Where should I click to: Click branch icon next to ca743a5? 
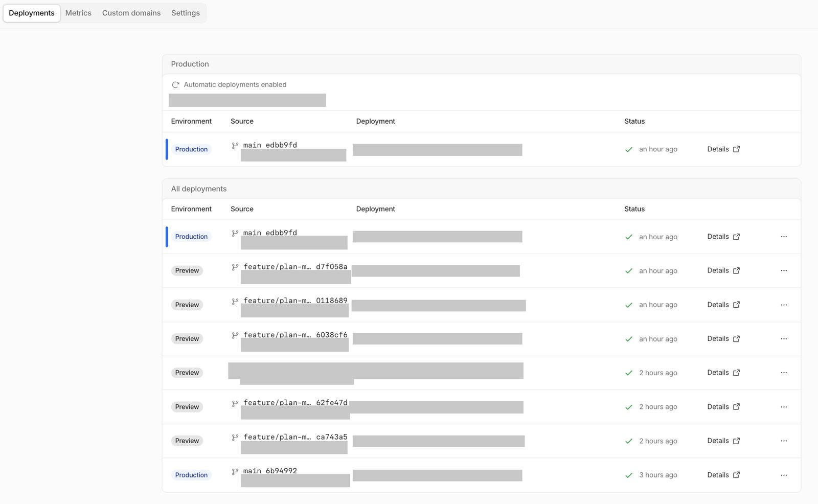(235, 438)
